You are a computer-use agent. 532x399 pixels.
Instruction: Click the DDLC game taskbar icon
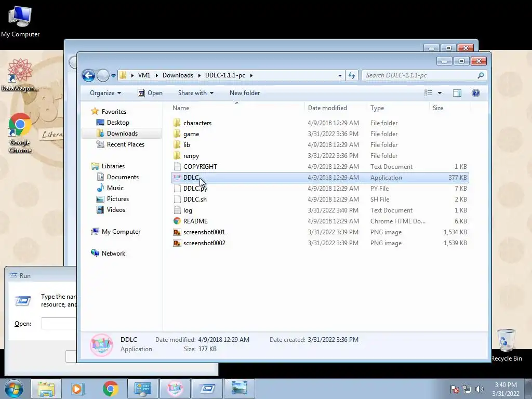(x=175, y=389)
